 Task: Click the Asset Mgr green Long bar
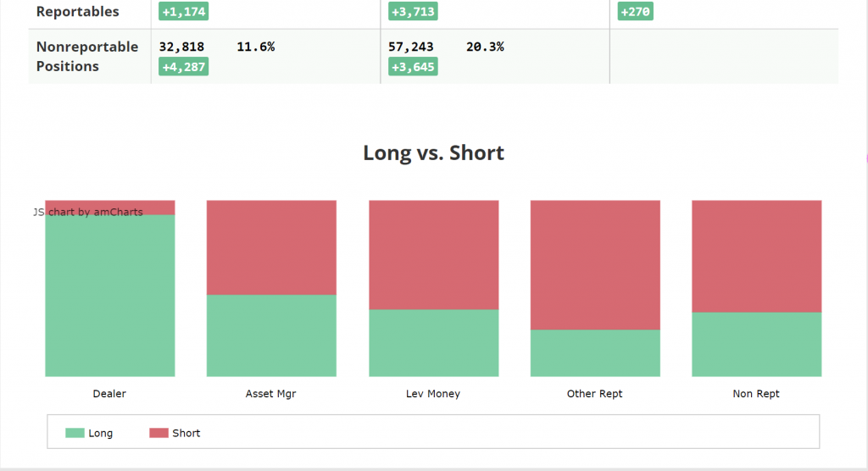(x=271, y=335)
